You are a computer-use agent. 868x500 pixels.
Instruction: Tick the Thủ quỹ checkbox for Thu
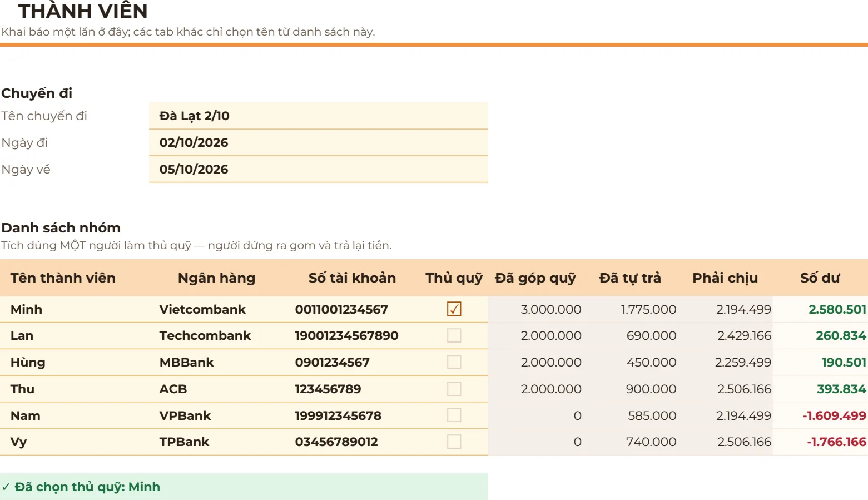(454, 389)
